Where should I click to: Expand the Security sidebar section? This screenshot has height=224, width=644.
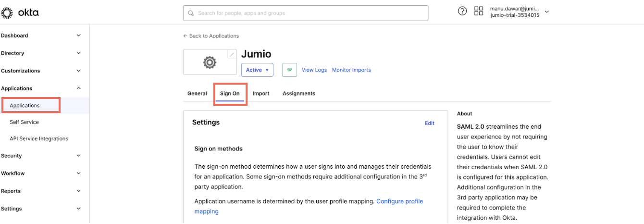pos(41,156)
